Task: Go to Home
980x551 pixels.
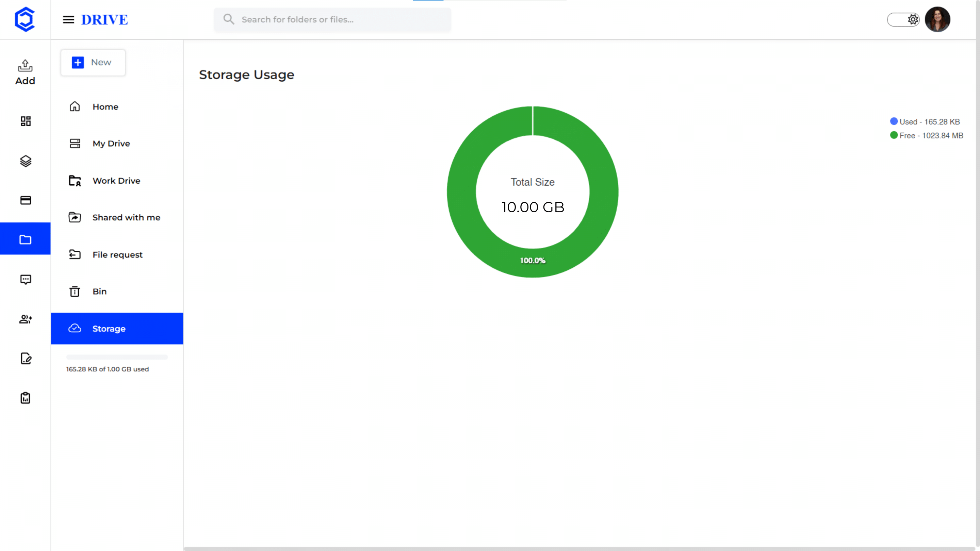Action: 117,106
